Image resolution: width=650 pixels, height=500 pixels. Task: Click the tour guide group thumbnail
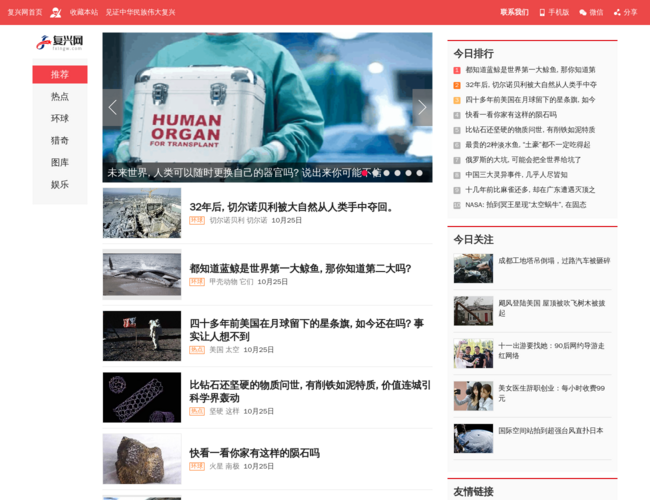coord(473,354)
